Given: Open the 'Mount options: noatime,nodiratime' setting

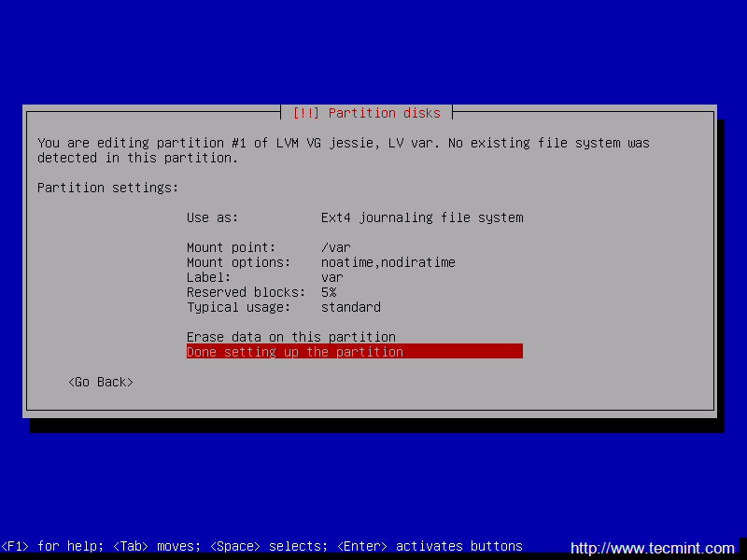Looking at the screenshot, I should pos(355,262).
